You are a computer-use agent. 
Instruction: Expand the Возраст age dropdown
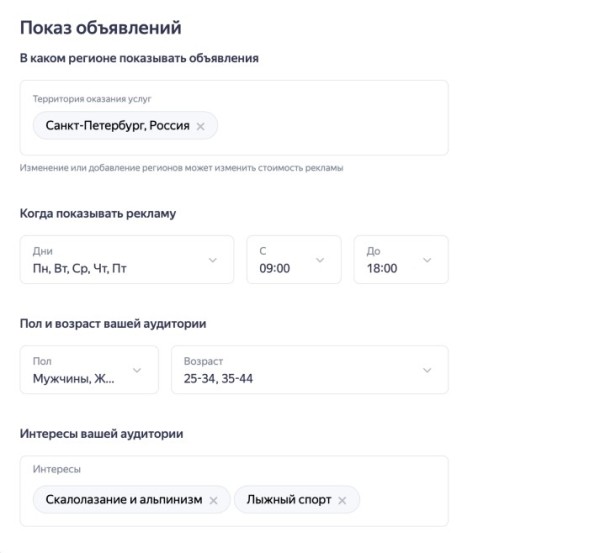click(x=427, y=370)
